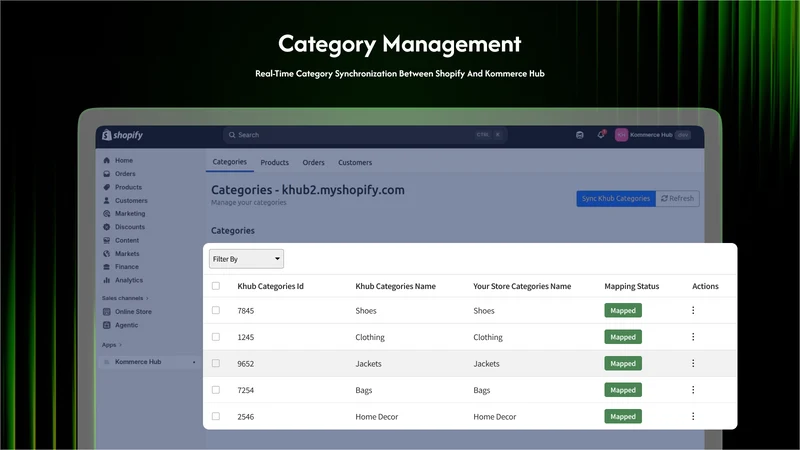Click the Analytics bar chart icon

coord(107,280)
